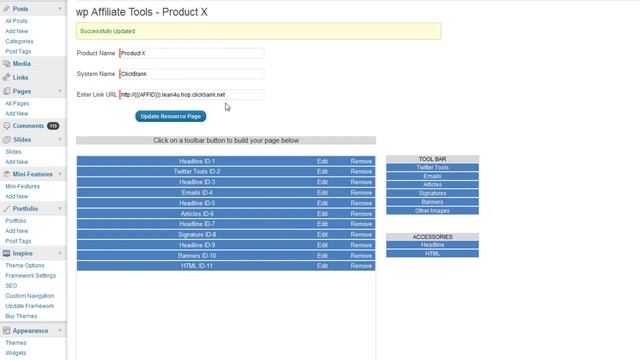Open the Posts menu section
640x360 pixels.
tap(20, 9)
